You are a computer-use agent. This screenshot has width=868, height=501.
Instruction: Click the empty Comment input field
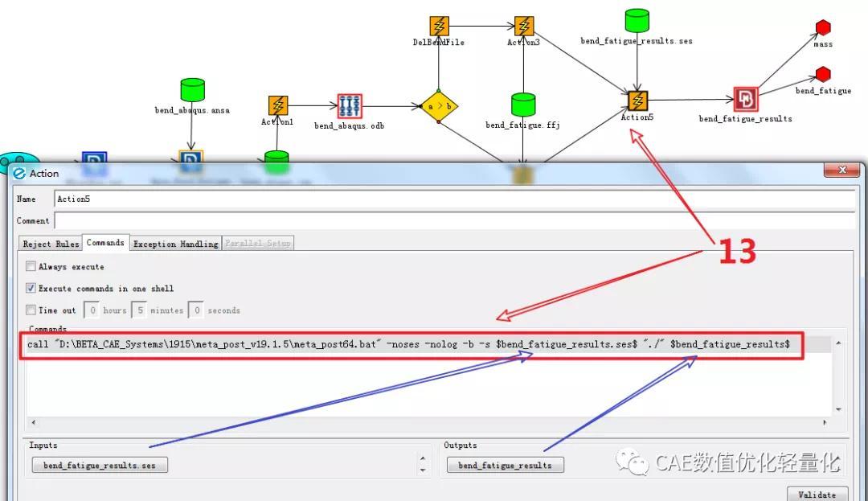point(455,220)
